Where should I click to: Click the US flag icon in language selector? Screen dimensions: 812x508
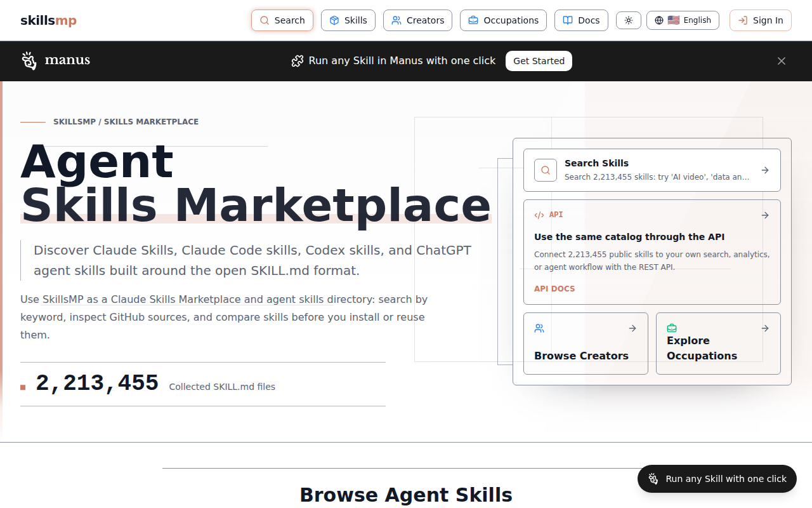(x=674, y=20)
